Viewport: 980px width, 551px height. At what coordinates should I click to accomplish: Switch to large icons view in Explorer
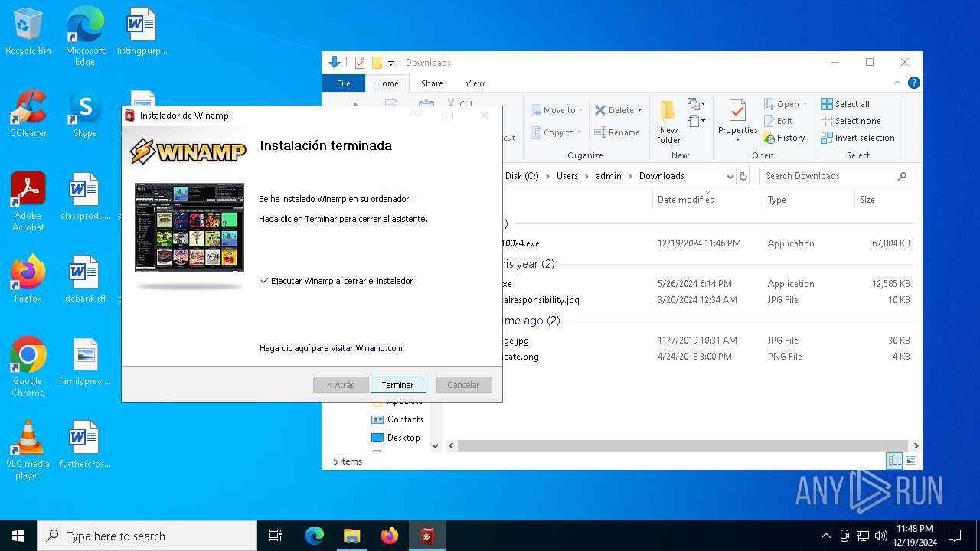(x=911, y=461)
